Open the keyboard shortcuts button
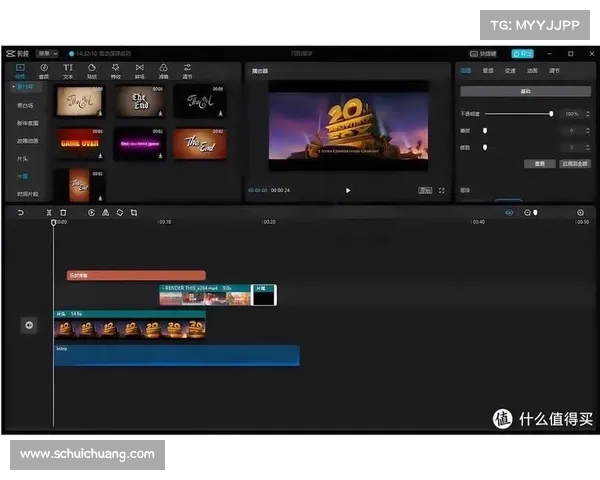This screenshot has height=480, width=600. pos(483,54)
